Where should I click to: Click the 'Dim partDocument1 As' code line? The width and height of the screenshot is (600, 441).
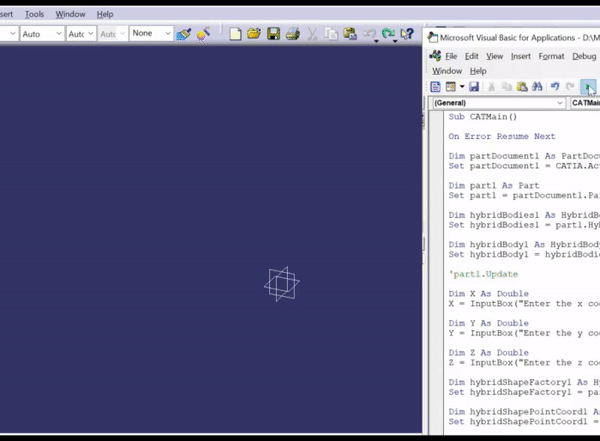pos(524,156)
